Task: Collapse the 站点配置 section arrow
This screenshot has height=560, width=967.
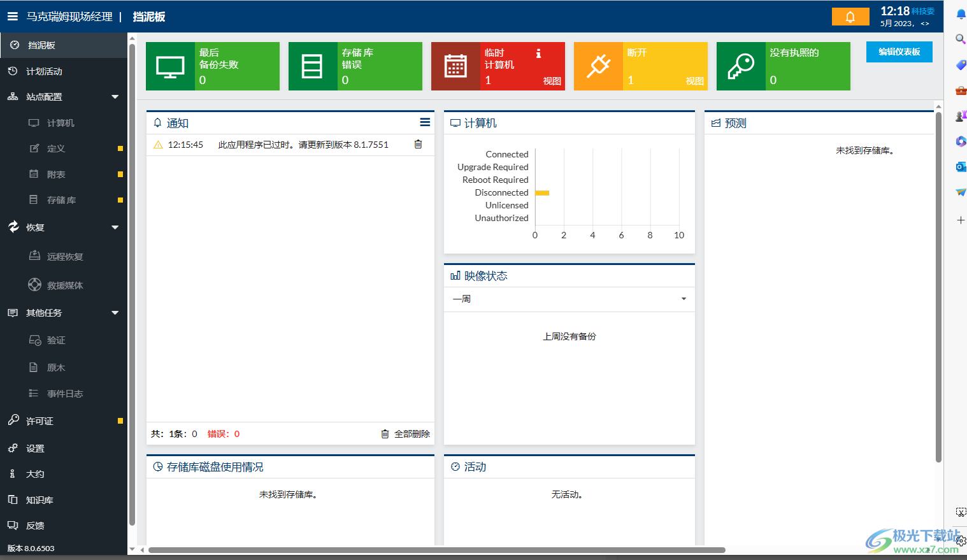Action: 115,97
